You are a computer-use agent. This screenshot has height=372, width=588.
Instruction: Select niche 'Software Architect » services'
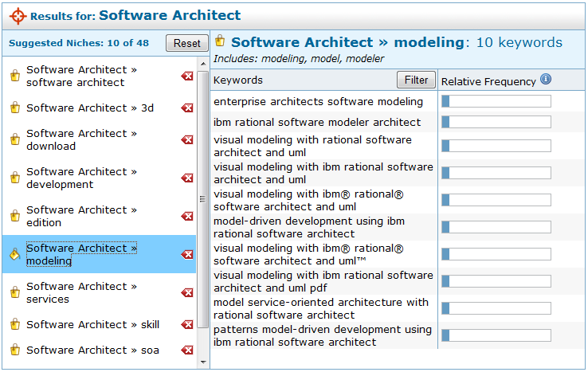(x=81, y=292)
